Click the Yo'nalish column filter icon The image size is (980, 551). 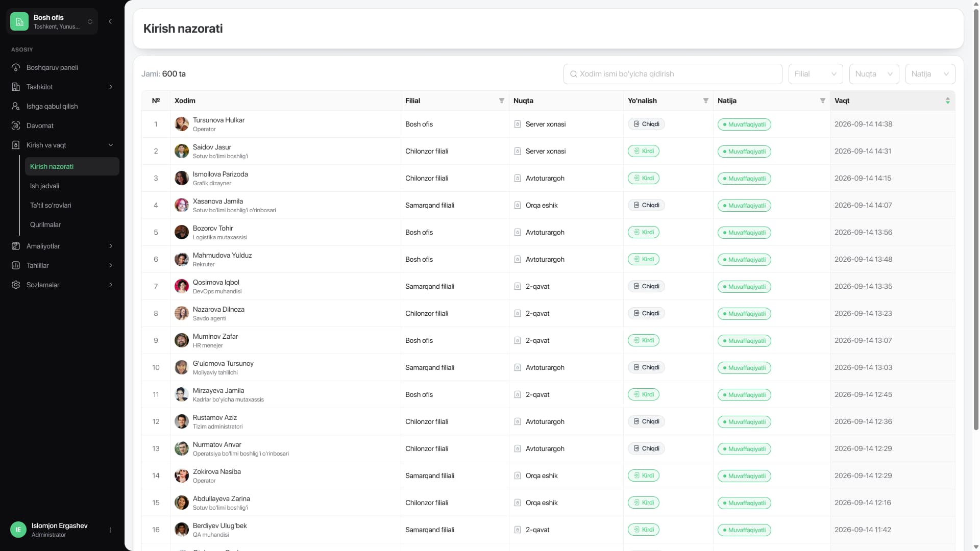point(705,101)
